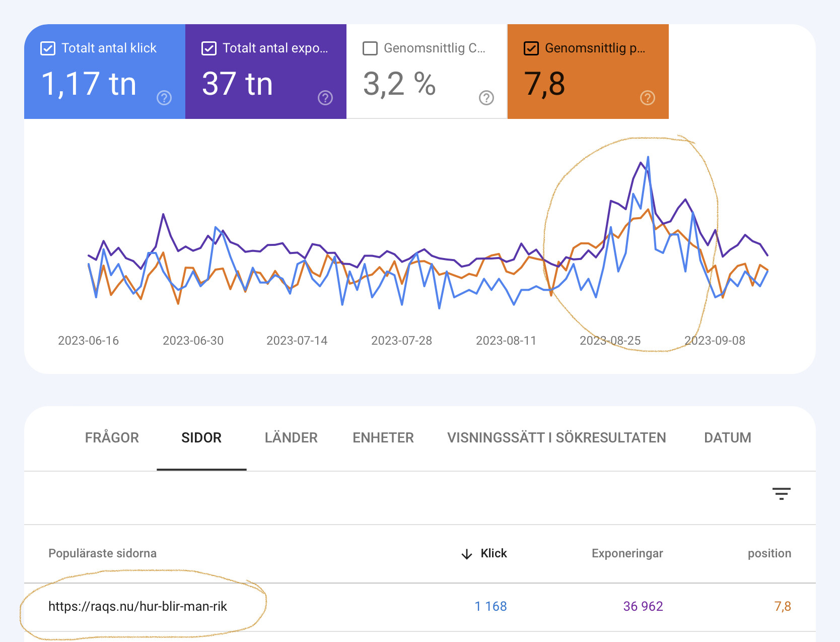Open VISNINGSSÄTT I SÖKRESULTATEN tab
Image resolution: width=840 pixels, height=642 pixels.
click(x=556, y=437)
